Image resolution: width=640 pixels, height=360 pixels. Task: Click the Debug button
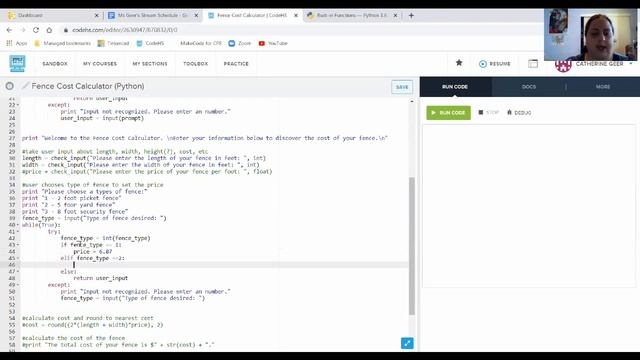(519, 113)
